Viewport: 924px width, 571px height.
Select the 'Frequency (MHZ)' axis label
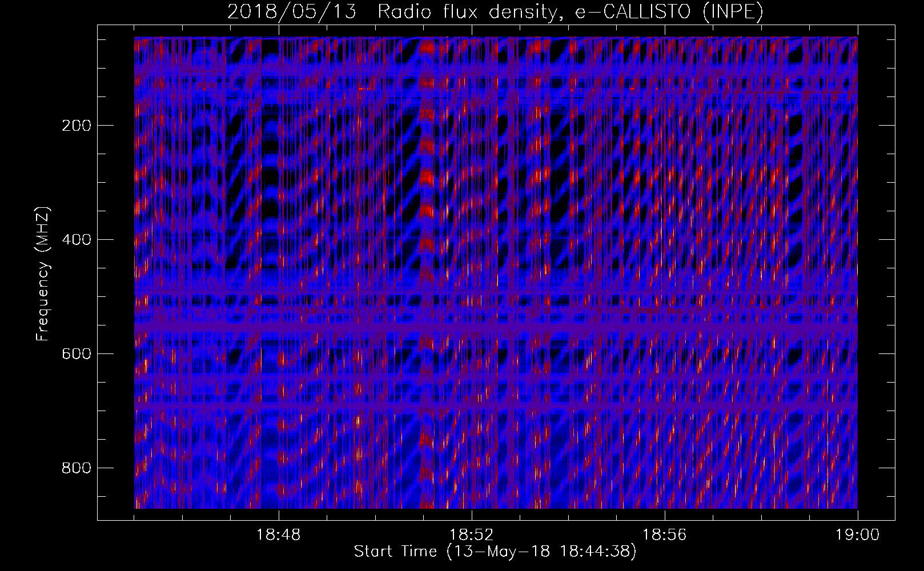43,274
